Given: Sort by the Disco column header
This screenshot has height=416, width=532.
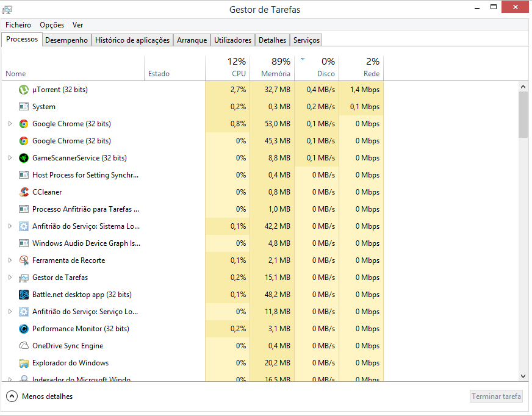Looking at the screenshot, I should click(x=317, y=68).
